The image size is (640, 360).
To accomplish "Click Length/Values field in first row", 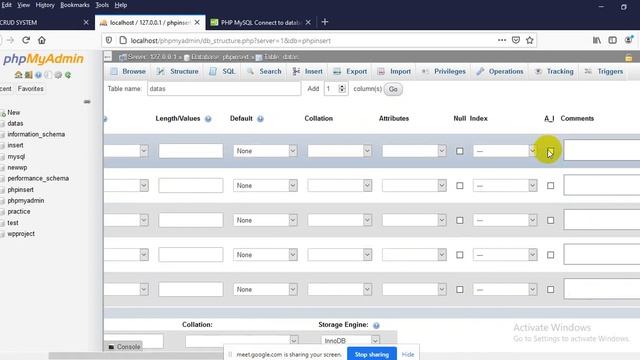I will click(191, 151).
